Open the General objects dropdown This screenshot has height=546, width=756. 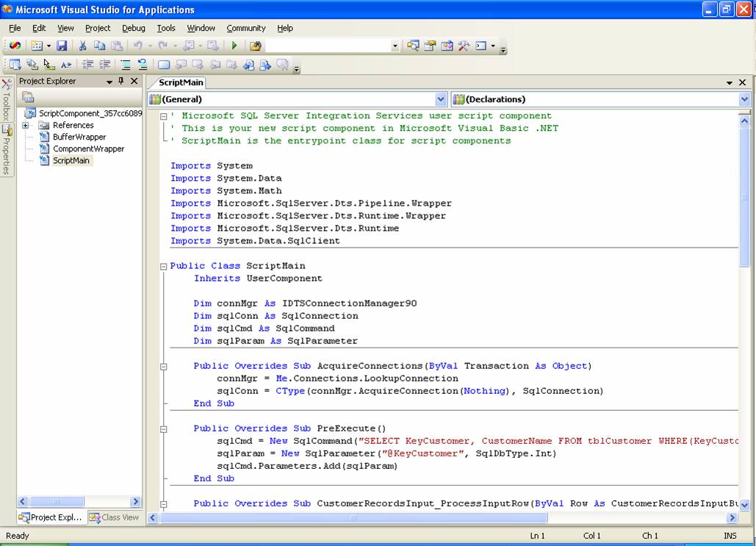439,98
